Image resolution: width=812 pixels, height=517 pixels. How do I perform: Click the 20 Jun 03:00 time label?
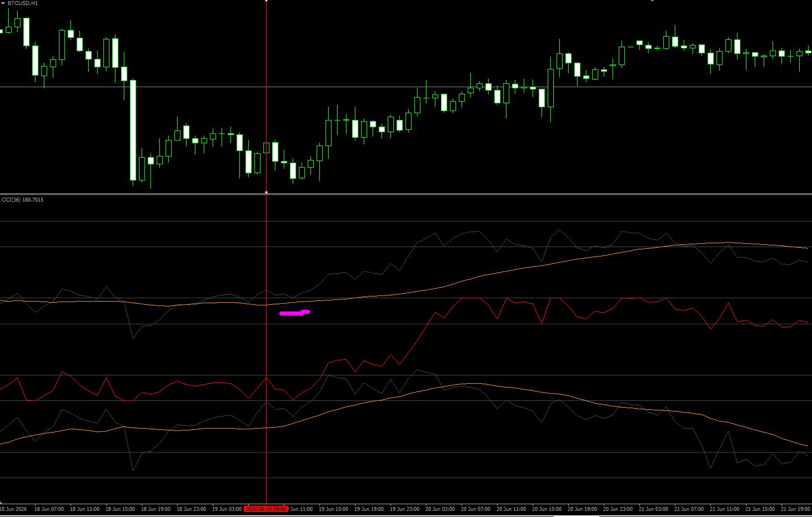click(x=440, y=509)
